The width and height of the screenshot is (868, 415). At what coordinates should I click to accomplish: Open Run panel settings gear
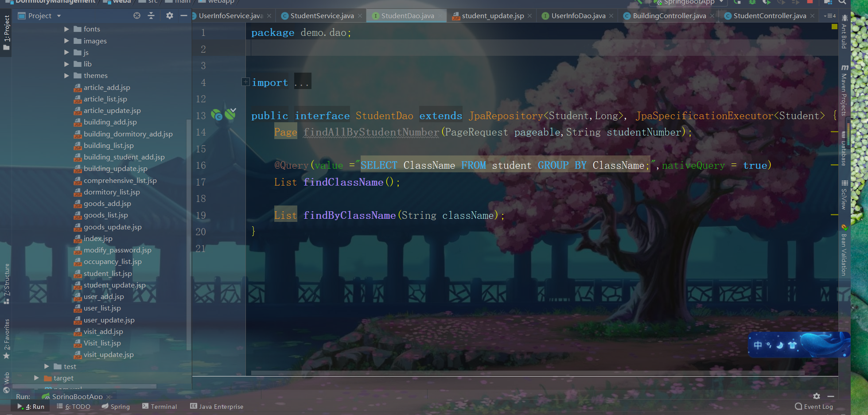click(x=816, y=396)
